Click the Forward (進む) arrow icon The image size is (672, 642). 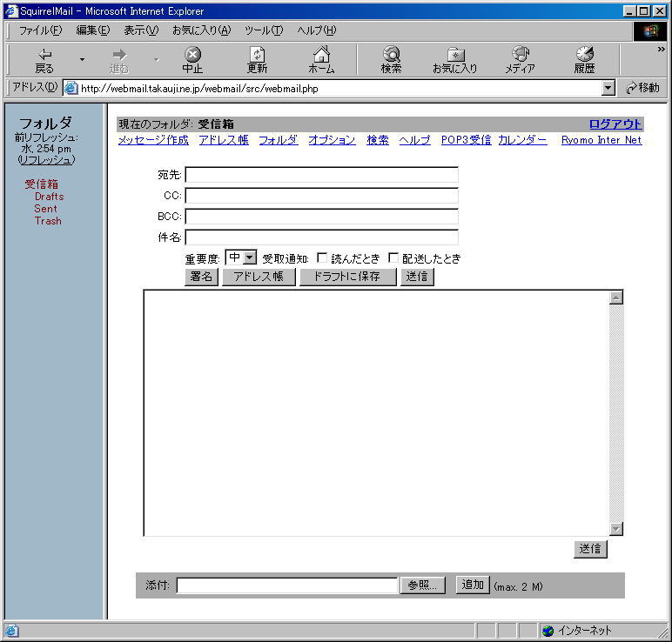point(119,55)
